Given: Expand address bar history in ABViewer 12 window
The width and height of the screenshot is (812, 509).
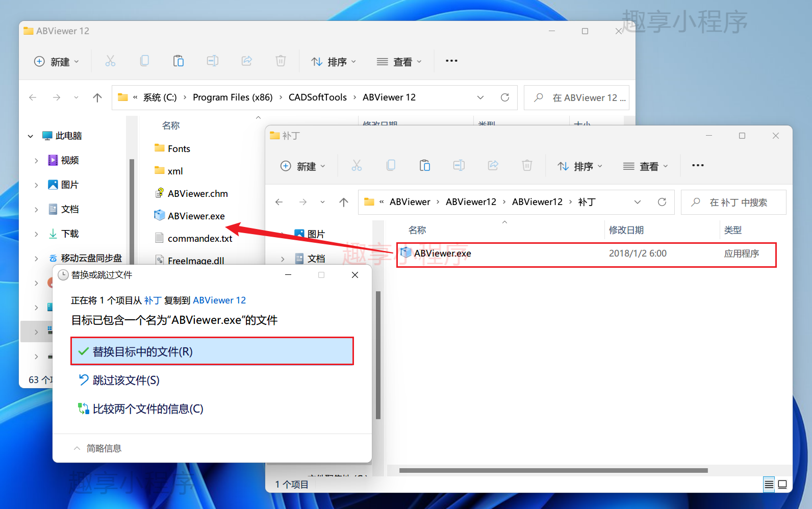Looking at the screenshot, I should coord(480,97).
